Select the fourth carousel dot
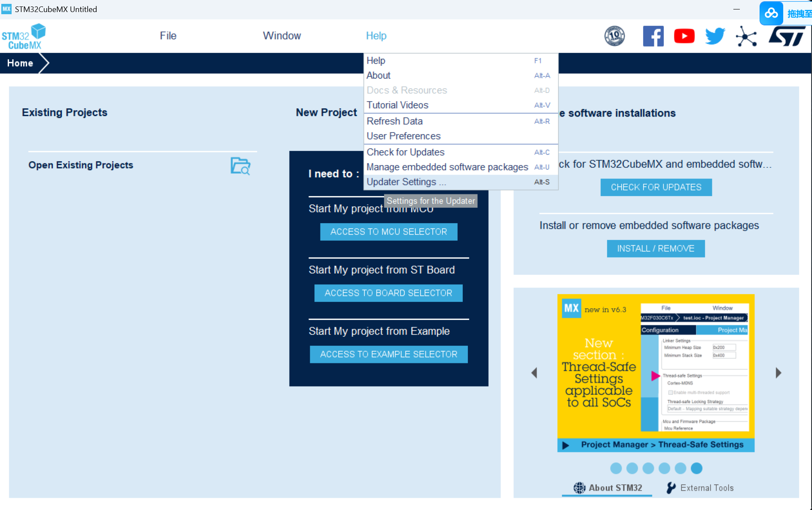Image resolution: width=812 pixels, height=510 pixels. pyautogui.click(x=664, y=468)
